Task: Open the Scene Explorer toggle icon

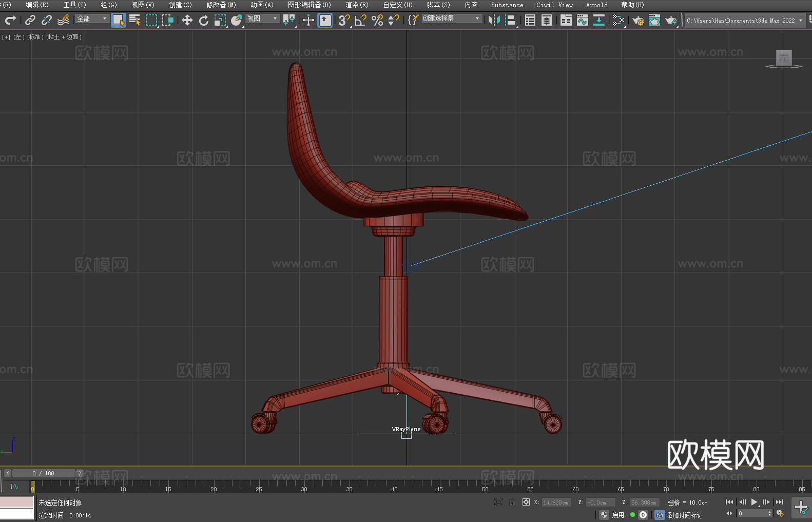Action: coord(530,20)
